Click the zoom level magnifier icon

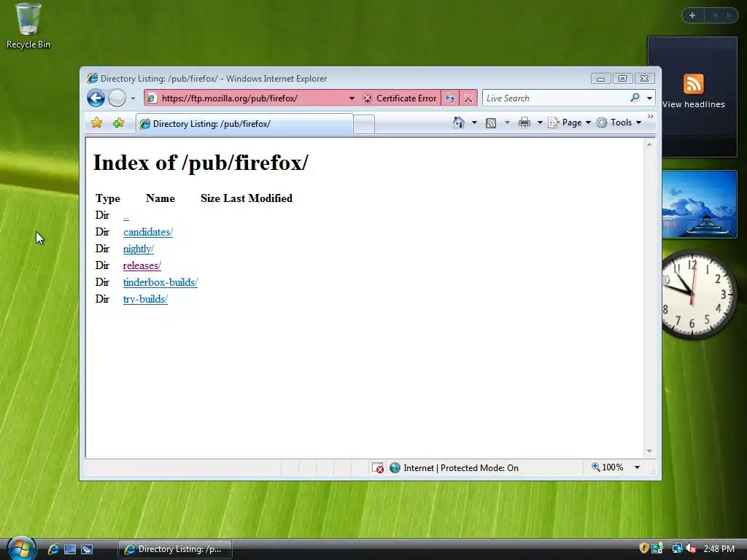[595, 467]
